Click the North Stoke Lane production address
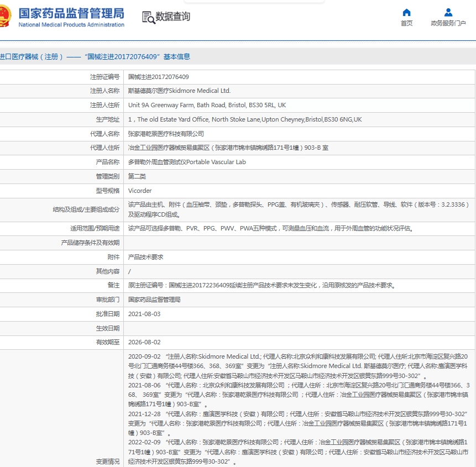Viewport: 476px width, 467px height. [x=245, y=119]
